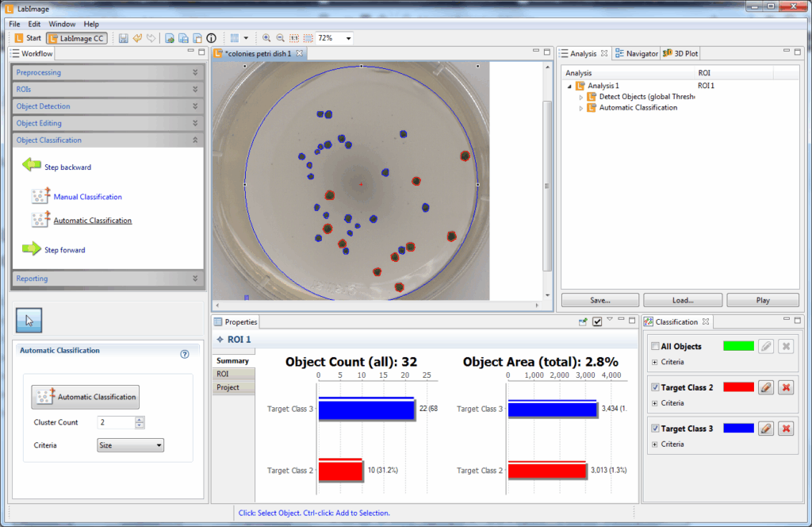Viewport: 812px width, 527px height.
Task: Edit Target Class 2 with pencil icon
Action: coord(765,387)
